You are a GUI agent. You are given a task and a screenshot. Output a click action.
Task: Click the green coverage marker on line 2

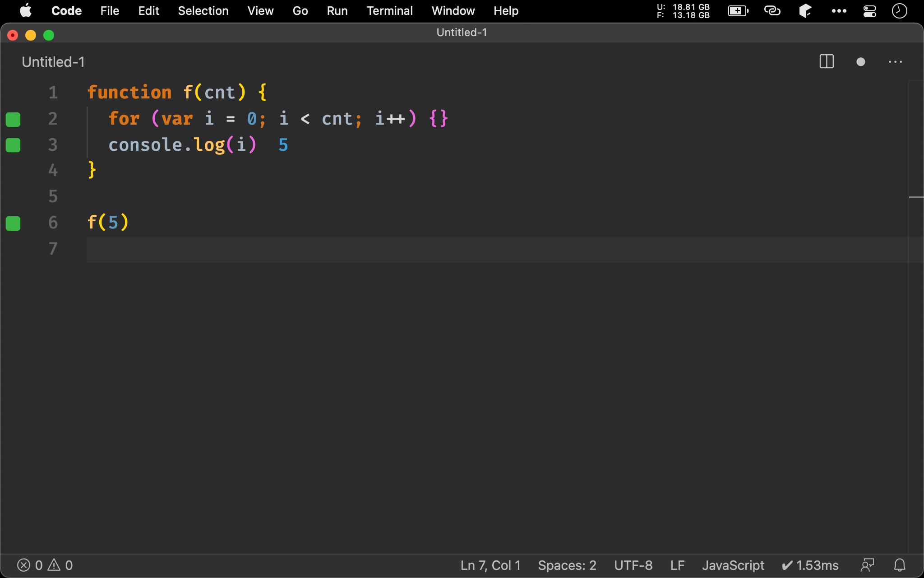click(x=13, y=119)
